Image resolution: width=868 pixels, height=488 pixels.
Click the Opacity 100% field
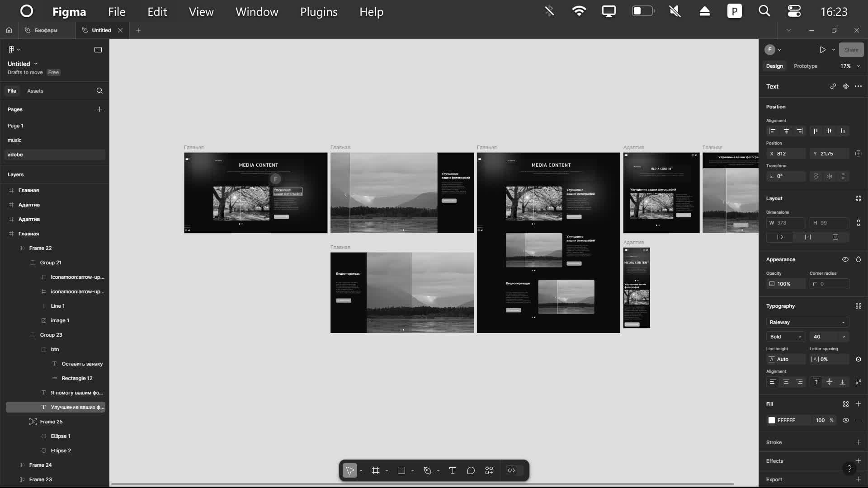tap(786, 284)
